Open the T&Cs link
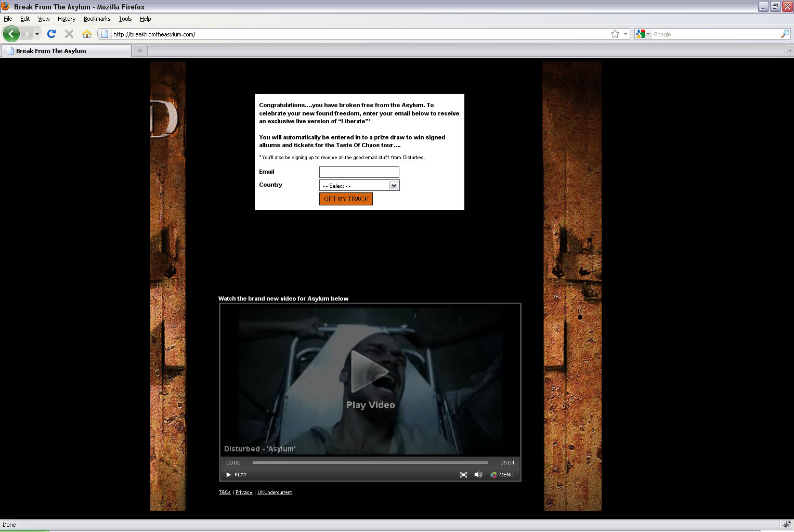The height and width of the screenshot is (532, 794). (225, 492)
